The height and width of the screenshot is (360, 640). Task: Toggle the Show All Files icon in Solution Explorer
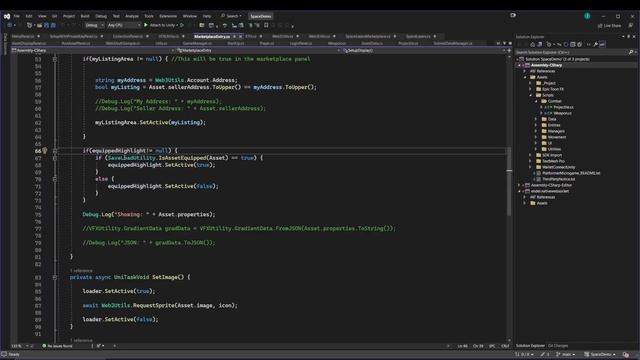pos(580,44)
